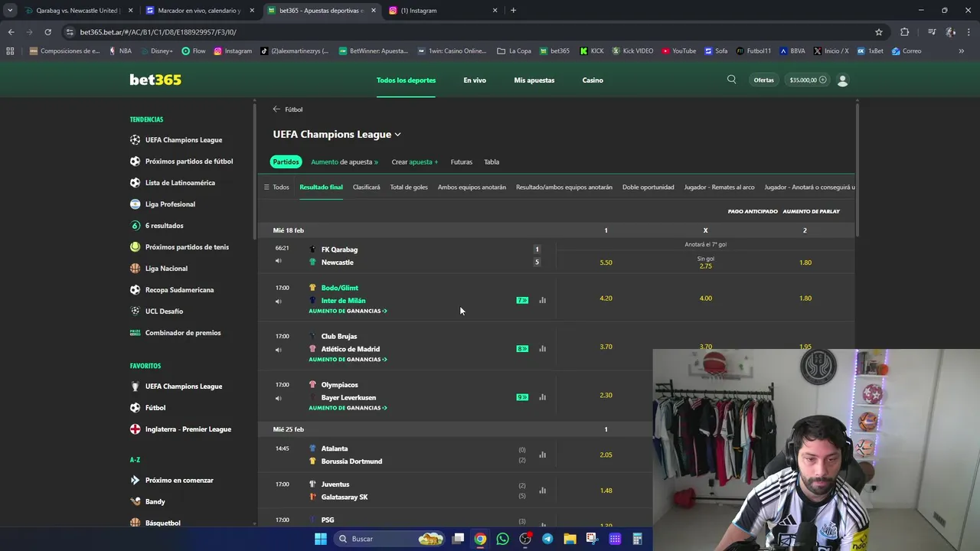Toggle sound icon for Olympiacos match
The height and width of the screenshot is (551, 980).
pos(278,398)
